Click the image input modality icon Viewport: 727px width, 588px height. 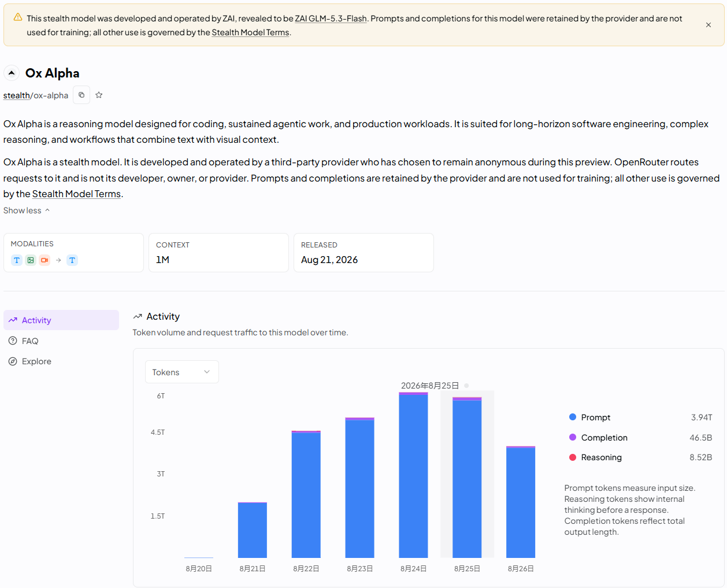(31, 260)
